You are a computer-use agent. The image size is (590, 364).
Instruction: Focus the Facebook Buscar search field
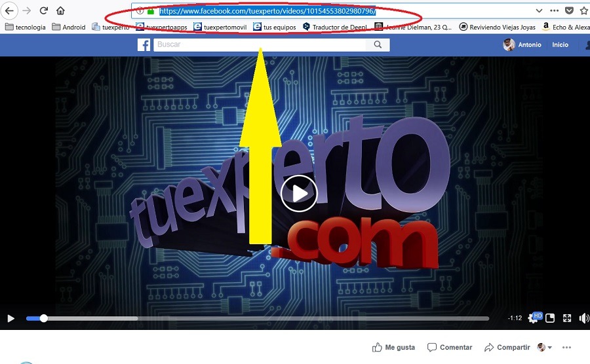tap(260, 45)
